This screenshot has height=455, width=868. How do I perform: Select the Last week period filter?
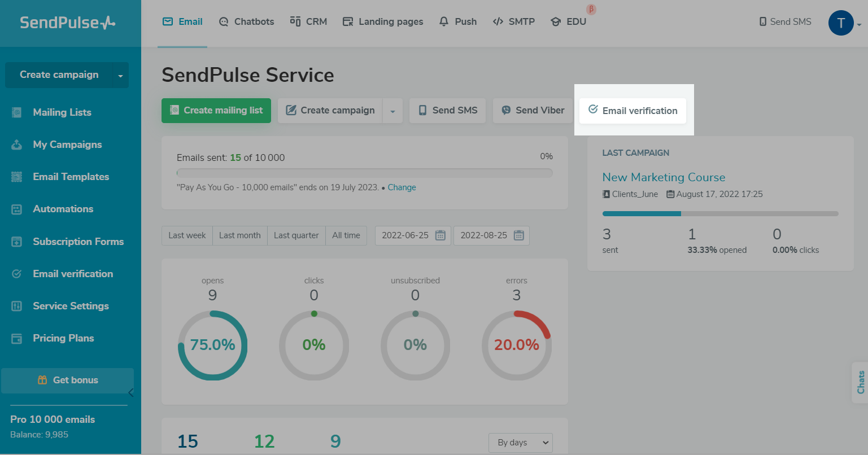pos(187,235)
